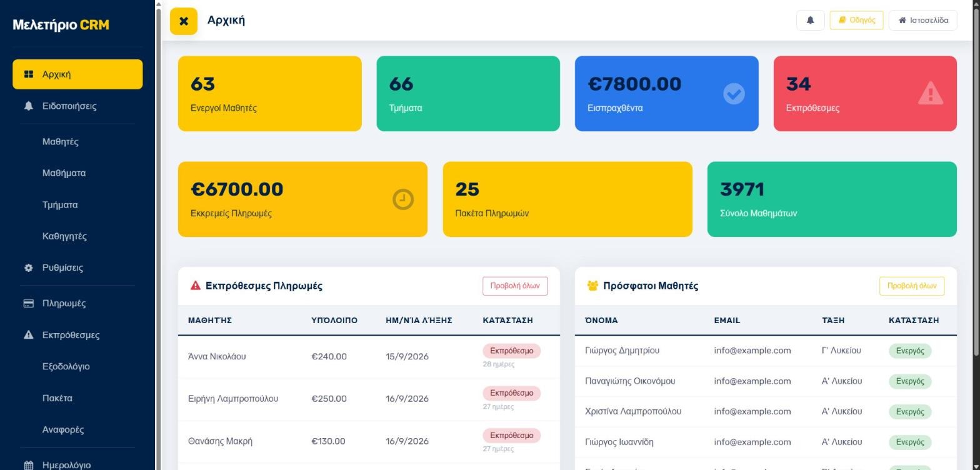Open Ειδοποιήσεις in the sidebar
This screenshot has height=470, width=980.
point(77,106)
